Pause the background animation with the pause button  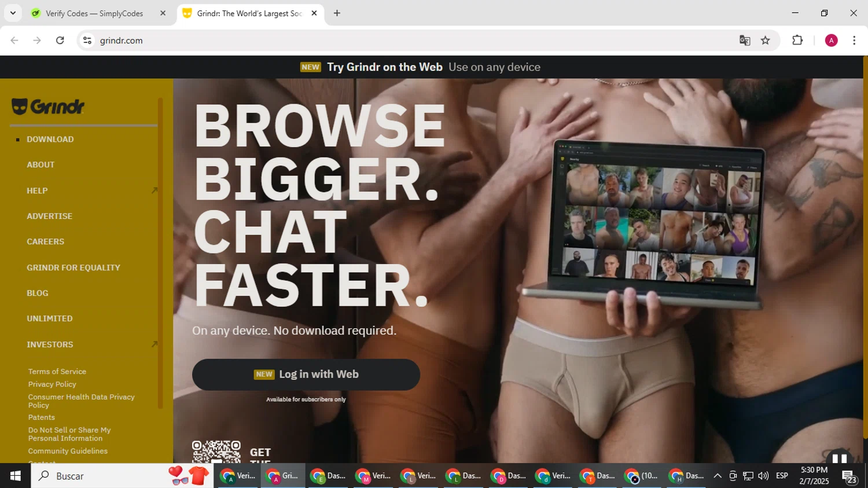(x=840, y=457)
